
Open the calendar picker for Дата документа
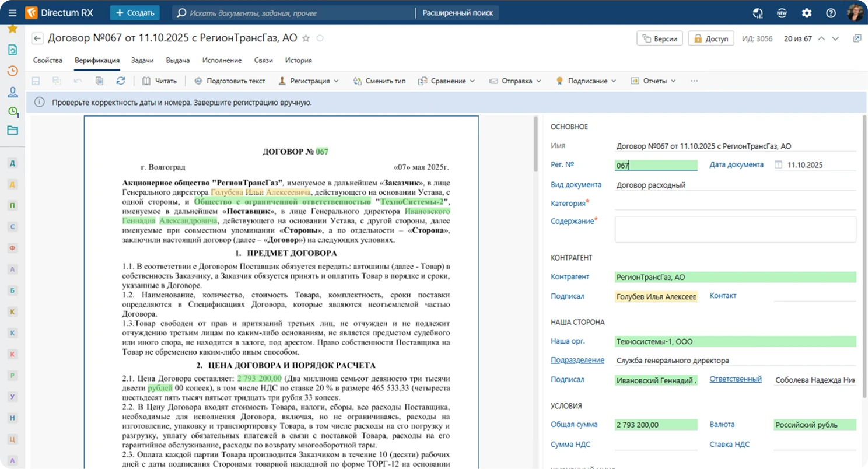[778, 165]
